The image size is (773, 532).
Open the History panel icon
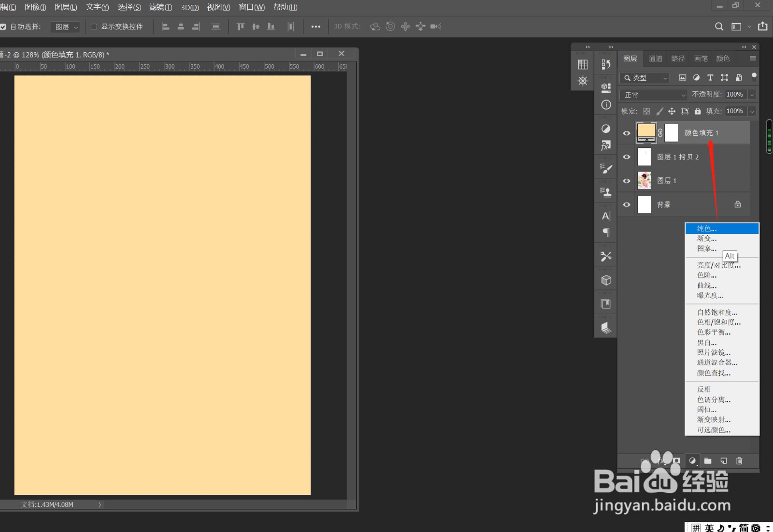coord(606,64)
